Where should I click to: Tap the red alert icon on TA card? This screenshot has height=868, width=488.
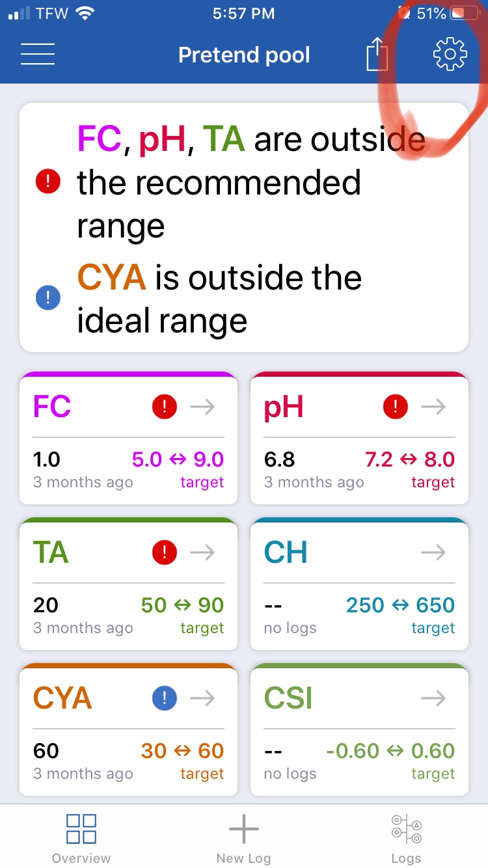tap(165, 553)
